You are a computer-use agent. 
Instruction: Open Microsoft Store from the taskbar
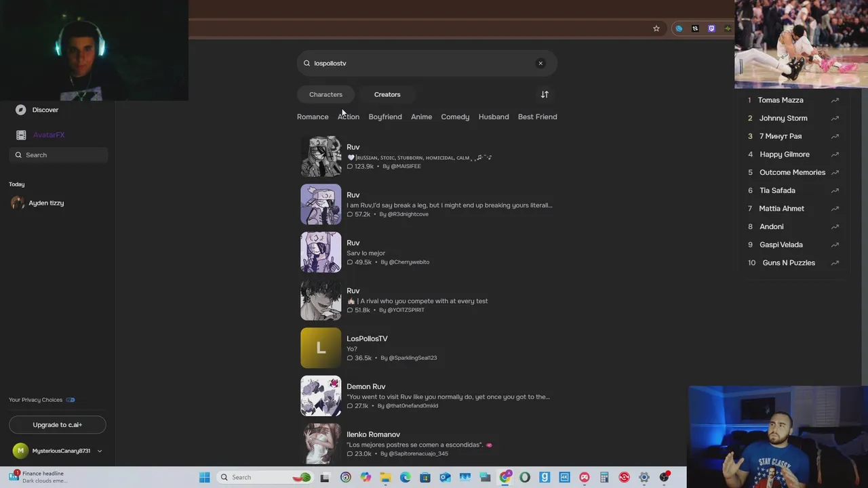425,477
